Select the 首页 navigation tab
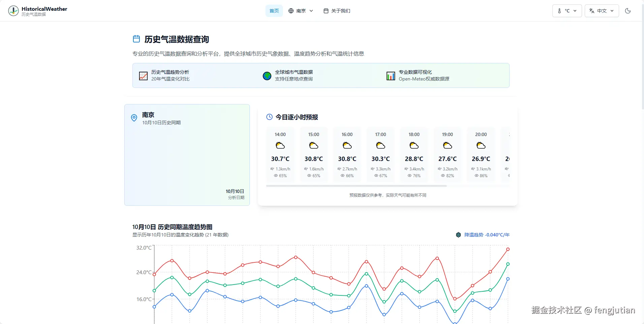This screenshot has width=644, height=324. (x=274, y=10)
